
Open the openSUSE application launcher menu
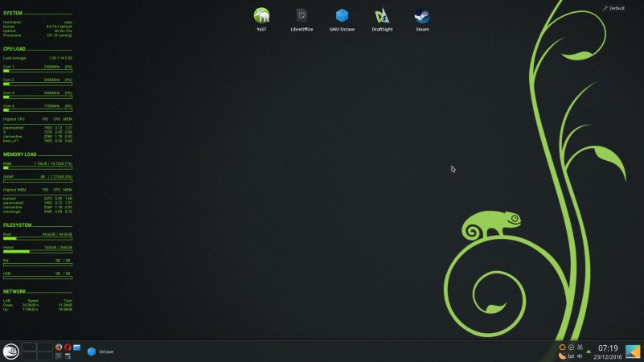[x=10, y=352]
